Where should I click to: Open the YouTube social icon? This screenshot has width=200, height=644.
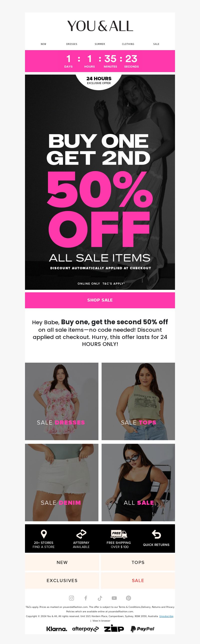click(114, 598)
